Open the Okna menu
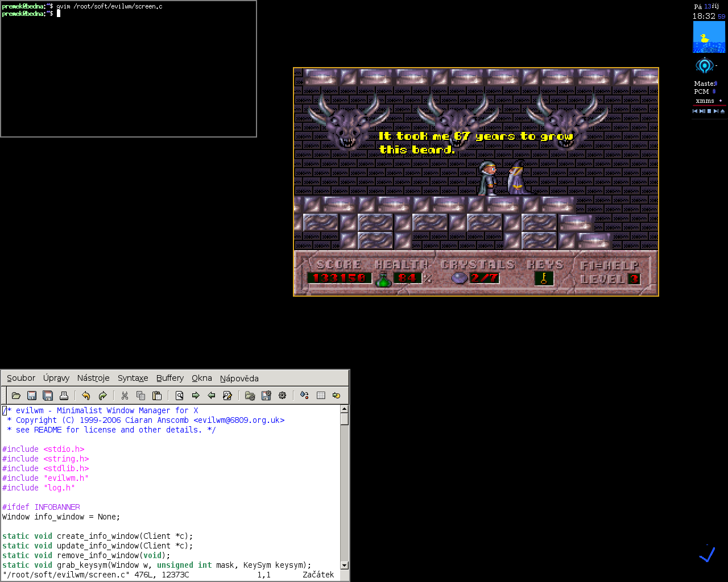 tap(202, 378)
